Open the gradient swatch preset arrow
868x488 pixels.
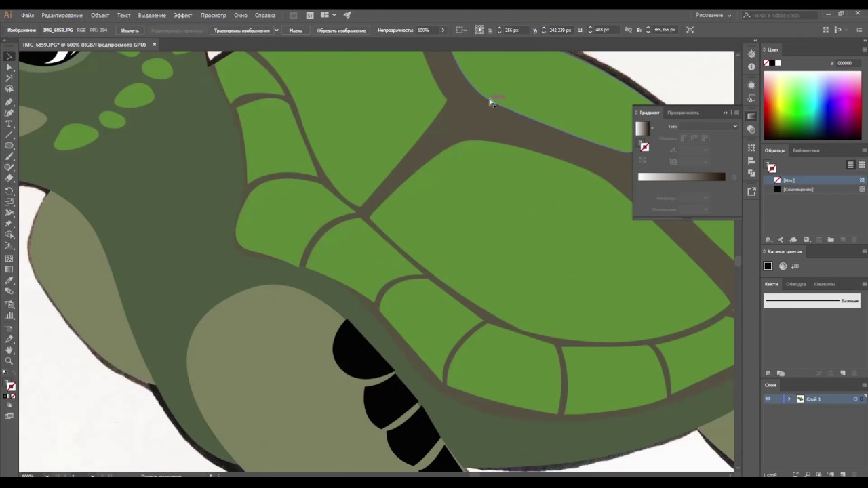(652, 128)
